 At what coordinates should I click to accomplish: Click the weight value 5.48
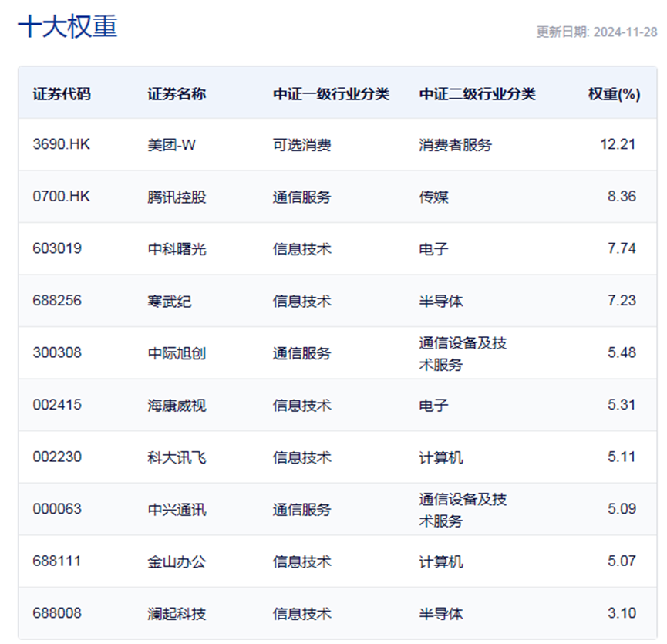(622, 352)
